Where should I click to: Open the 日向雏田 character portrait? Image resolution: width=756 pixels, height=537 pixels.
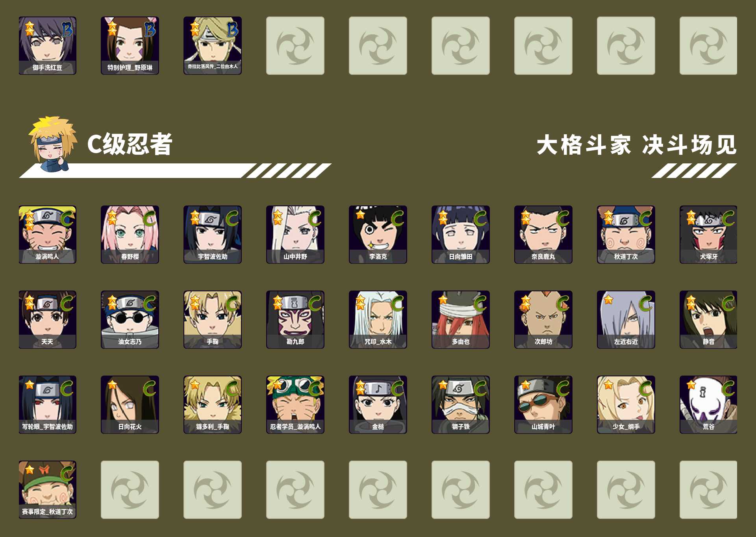tap(461, 234)
